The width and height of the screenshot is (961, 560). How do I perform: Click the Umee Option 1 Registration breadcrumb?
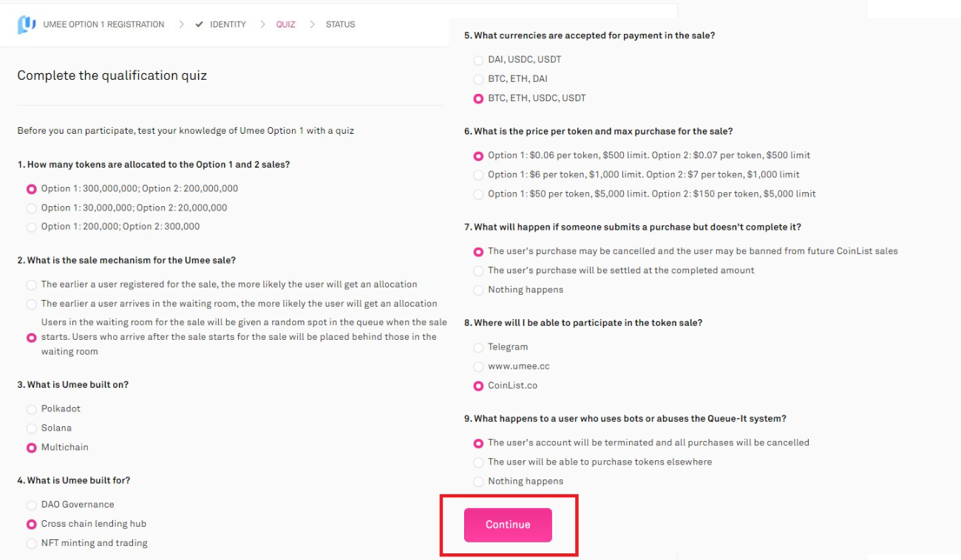[103, 24]
